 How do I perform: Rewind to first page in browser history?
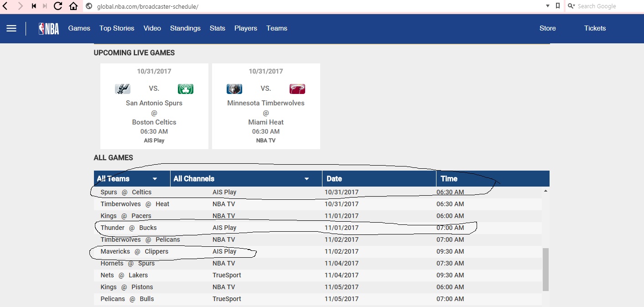pos(34,6)
